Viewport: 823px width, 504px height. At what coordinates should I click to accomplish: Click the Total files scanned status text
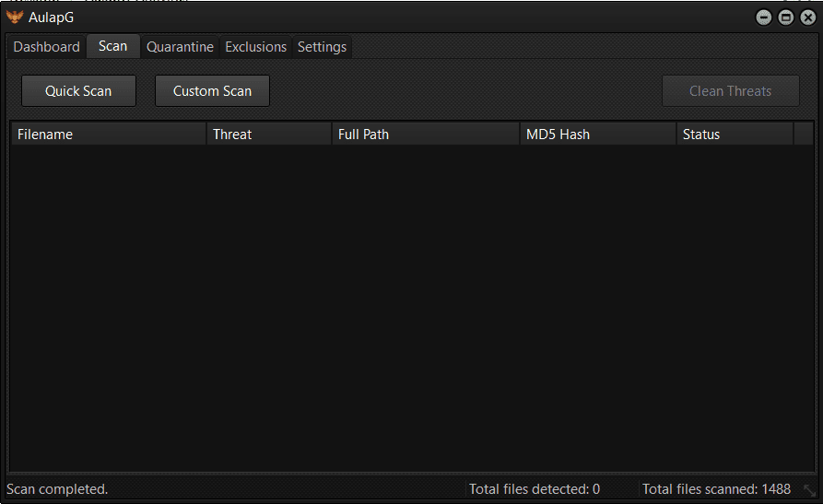tap(716, 489)
